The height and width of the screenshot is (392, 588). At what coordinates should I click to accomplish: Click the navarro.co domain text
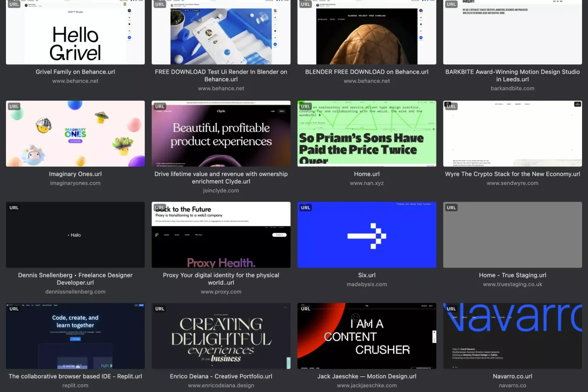513,385
